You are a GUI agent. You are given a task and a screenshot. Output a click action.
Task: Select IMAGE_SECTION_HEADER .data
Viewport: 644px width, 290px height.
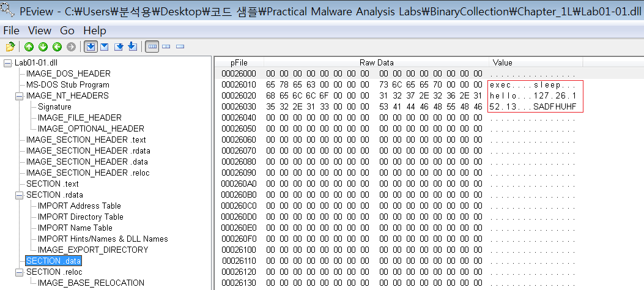click(x=87, y=162)
